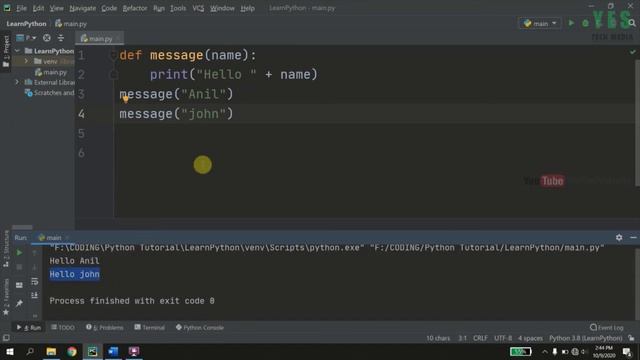Collapse all in the Project panel
This screenshot has width=640, height=360.
click(61, 38)
